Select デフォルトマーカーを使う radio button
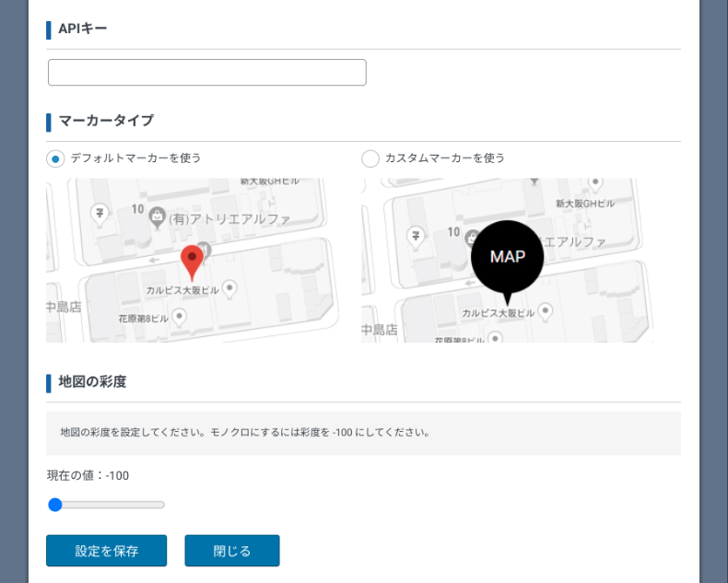 point(55,159)
